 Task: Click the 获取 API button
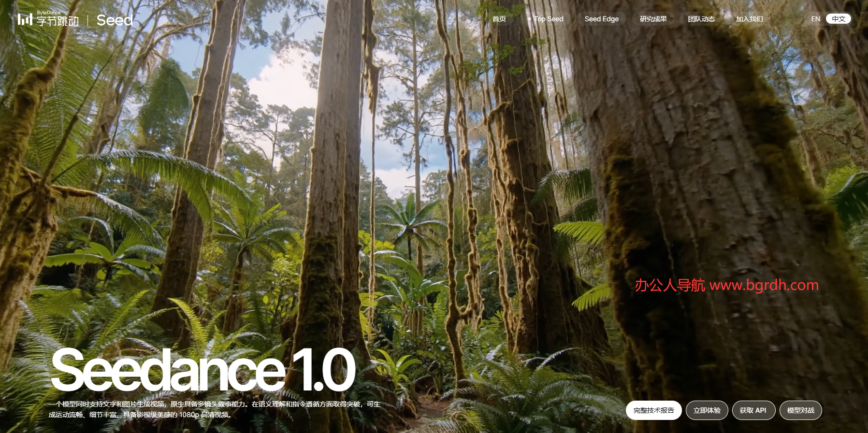(753, 410)
